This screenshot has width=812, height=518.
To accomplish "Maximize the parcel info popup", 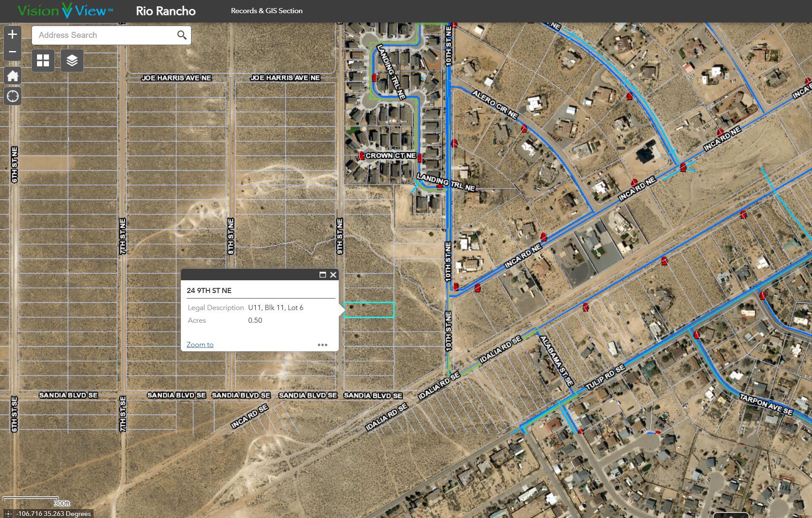I will pos(323,275).
